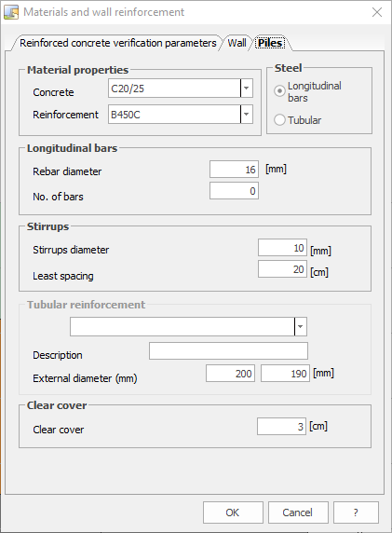
Task: Click the Stirrups group title
Action: 47,226
